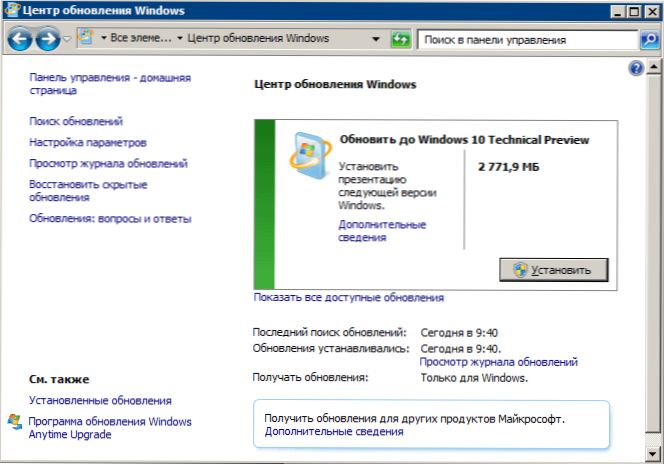Viewport: 664px width, 464px height.
Task: Open 'Дополнительные сведения' in Microsoft products box
Action: coord(334,431)
